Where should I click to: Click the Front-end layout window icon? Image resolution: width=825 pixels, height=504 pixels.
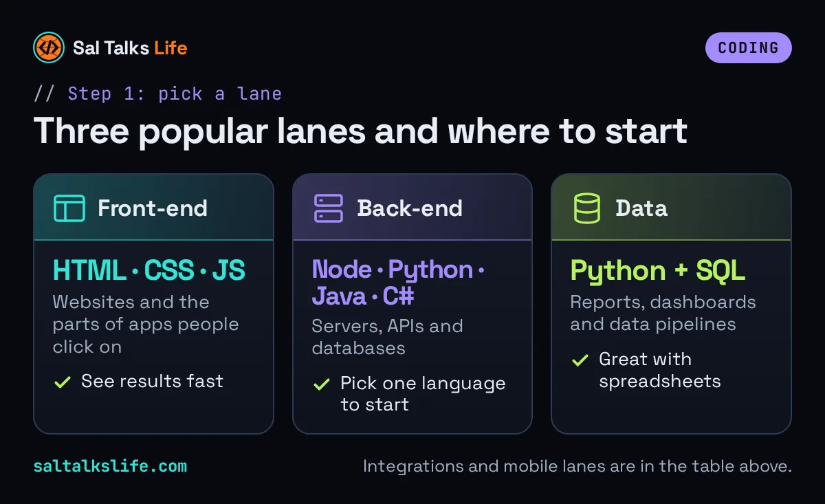[69, 208]
